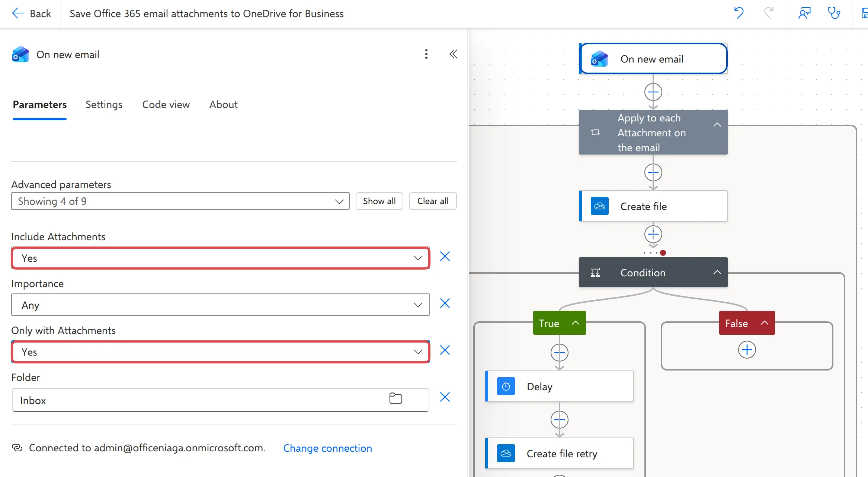The width and height of the screenshot is (868, 477).
Task: Remove the Folder parameter
Action: pyautogui.click(x=445, y=397)
